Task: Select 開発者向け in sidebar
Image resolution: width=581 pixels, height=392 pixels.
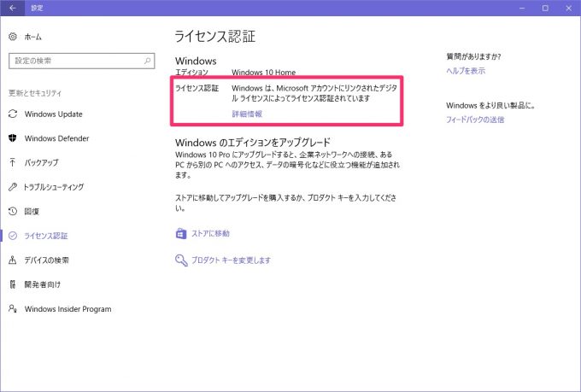Action: (42, 284)
